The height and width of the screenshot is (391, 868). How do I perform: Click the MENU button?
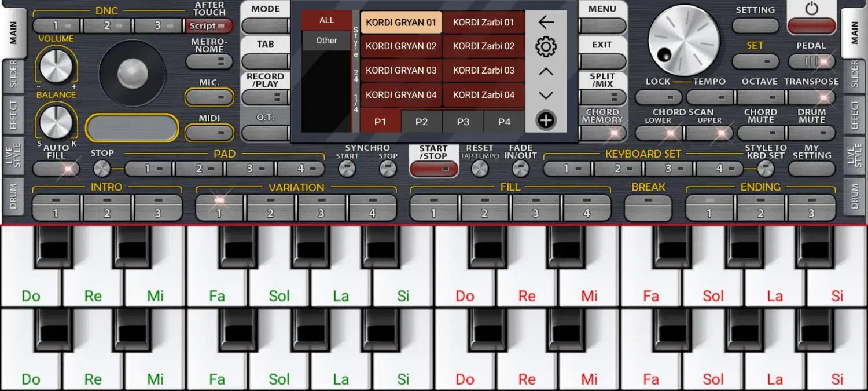pyautogui.click(x=602, y=26)
